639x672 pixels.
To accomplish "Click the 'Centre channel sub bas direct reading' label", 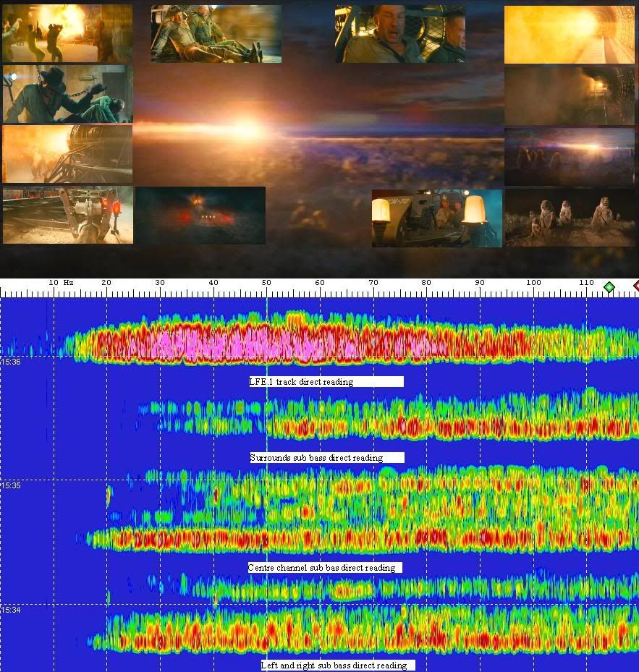I will (x=324, y=567).
